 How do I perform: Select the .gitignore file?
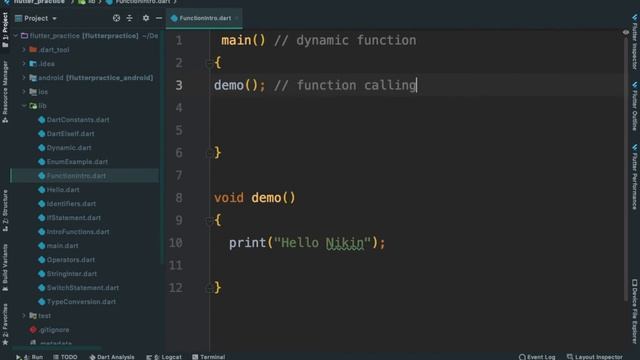coord(54,330)
